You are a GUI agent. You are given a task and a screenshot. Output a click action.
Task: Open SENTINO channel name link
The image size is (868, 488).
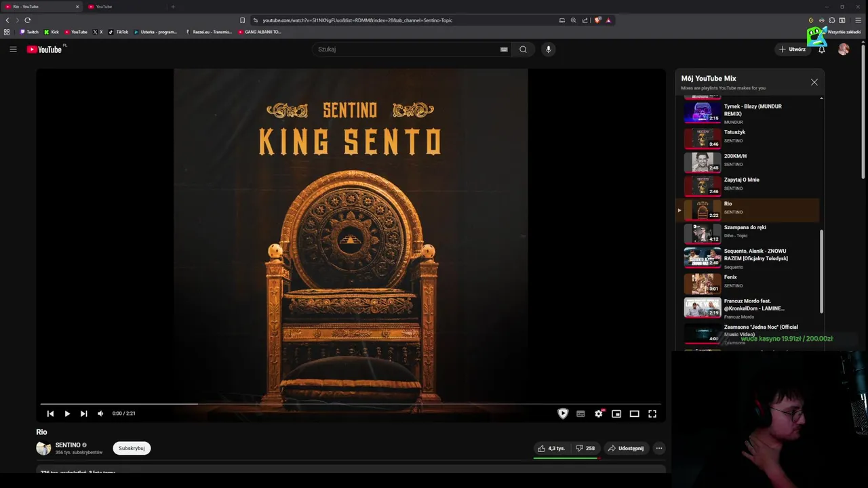tap(68, 445)
